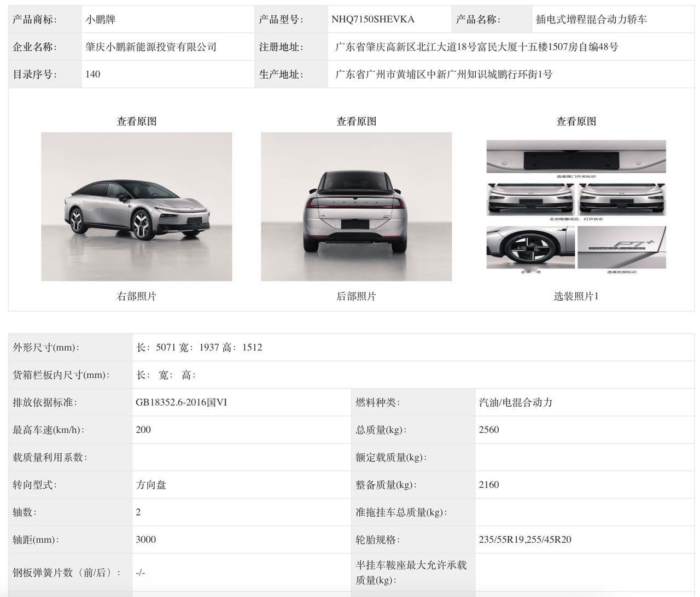The image size is (700, 597).
Task: Click the 后部照片 caption
Action: [357, 296]
